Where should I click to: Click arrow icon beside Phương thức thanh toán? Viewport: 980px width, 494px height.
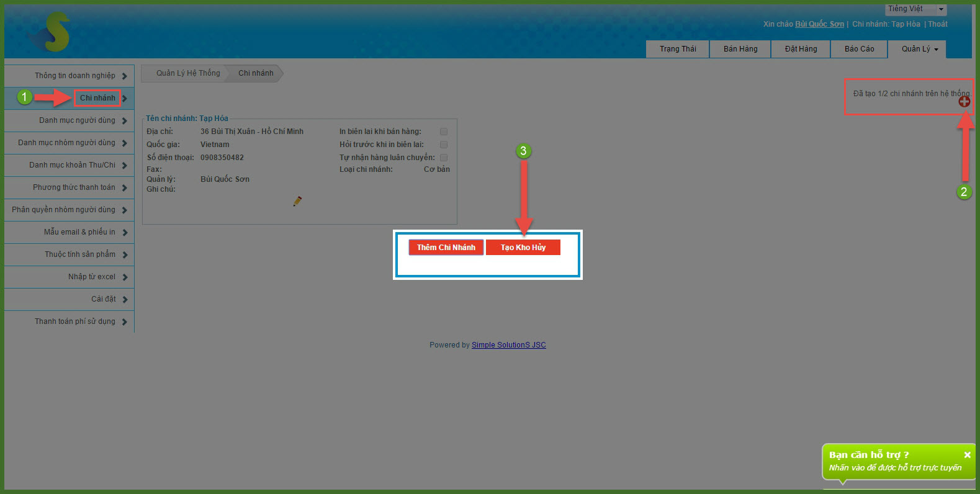(125, 188)
